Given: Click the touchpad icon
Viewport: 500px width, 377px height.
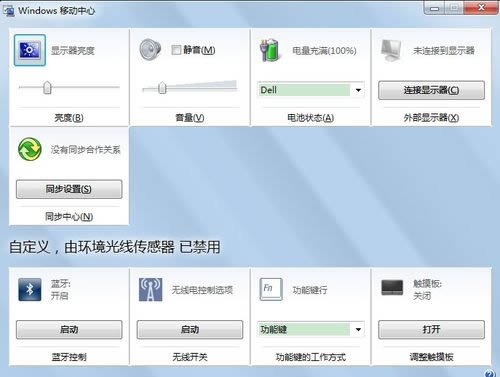Looking at the screenshot, I should (x=392, y=288).
